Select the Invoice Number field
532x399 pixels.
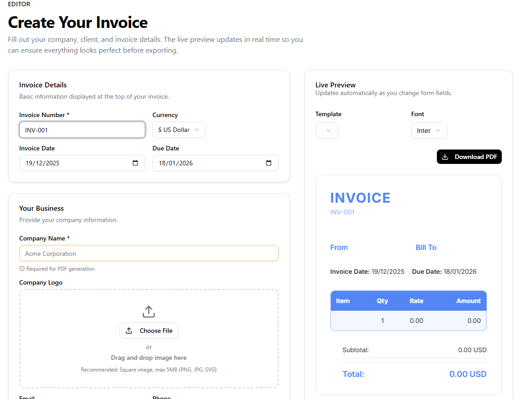coord(82,130)
